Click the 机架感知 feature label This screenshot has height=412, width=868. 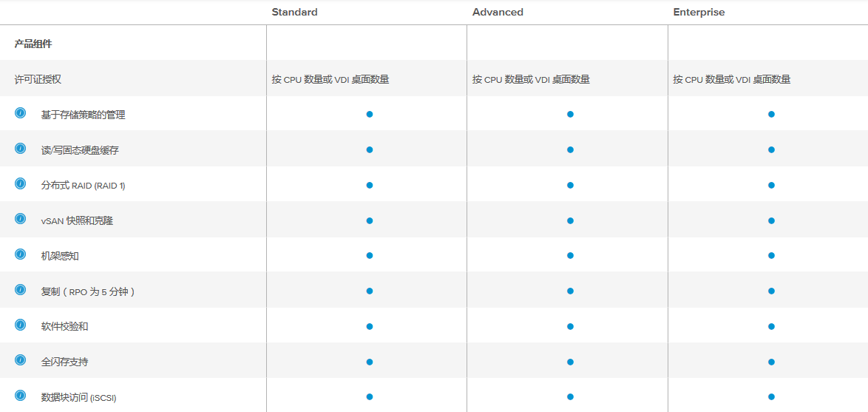tap(60, 256)
